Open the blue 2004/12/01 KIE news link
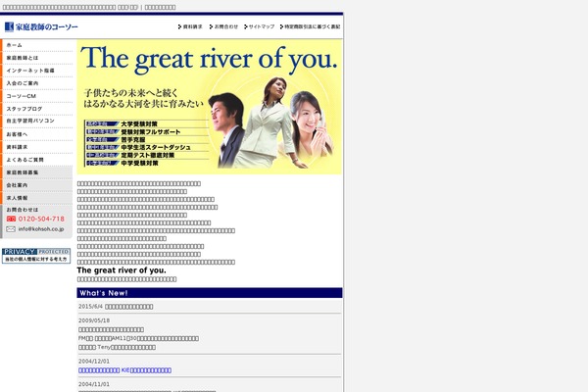588x392 pixels. pyautogui.click(x=124, y=370)
